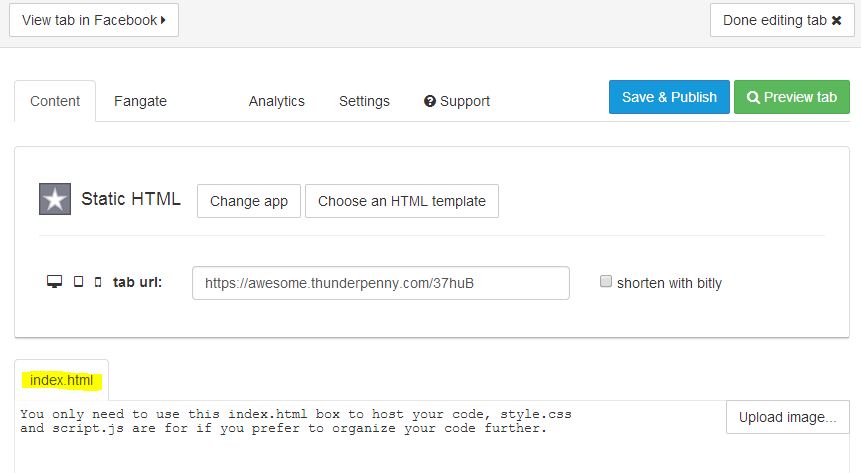The height and width of the screenshot is (473, 861).
Task: Click the Change app button
Action: tap(249, 201)
